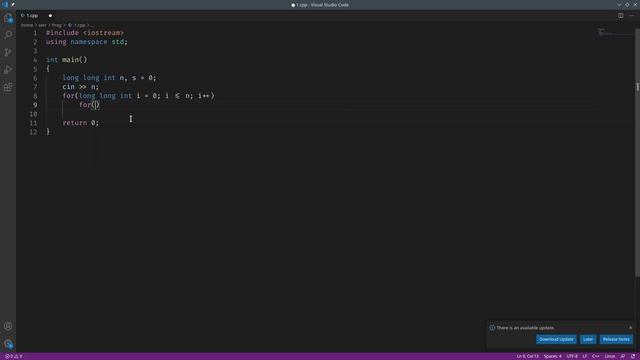Click 'LF' end of line selector
The height and width of the screenshot is (360, 640).
click(x=584, y=356)
